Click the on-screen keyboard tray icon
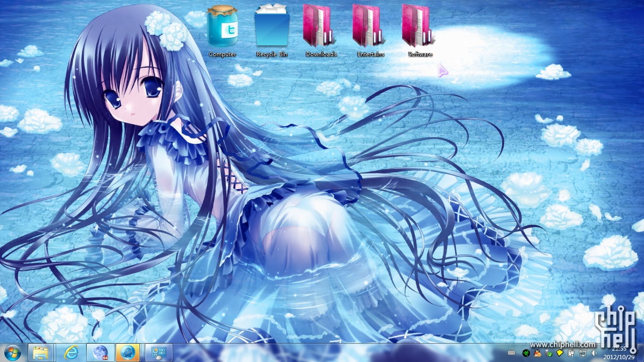Screen dimensions: 644x362 (512, 353)
